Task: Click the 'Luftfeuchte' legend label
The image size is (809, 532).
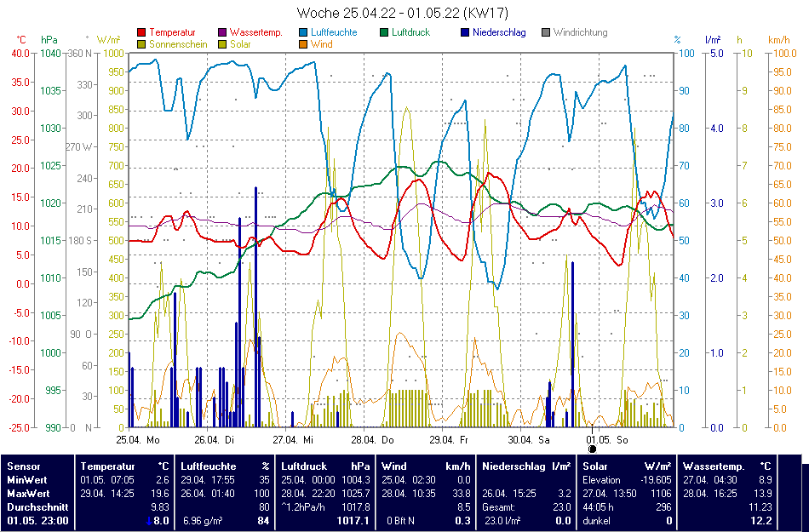Action: coord(334,32)
